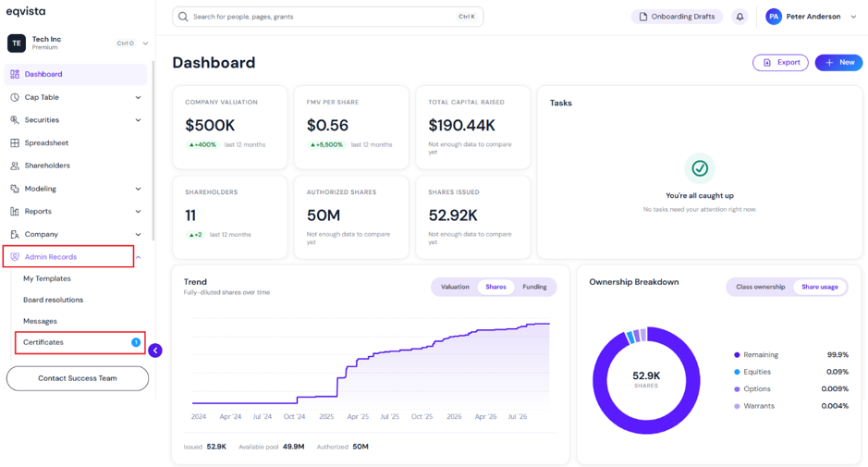This screenshot has height=467, width=868.
Task: Click the Available pool 49.9M value
Action: click(x=293, y=447)
